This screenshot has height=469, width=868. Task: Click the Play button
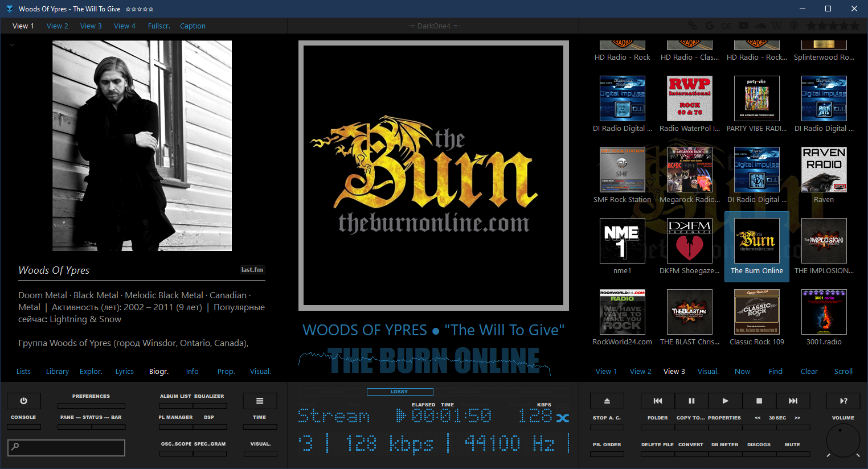coord(725,401)
